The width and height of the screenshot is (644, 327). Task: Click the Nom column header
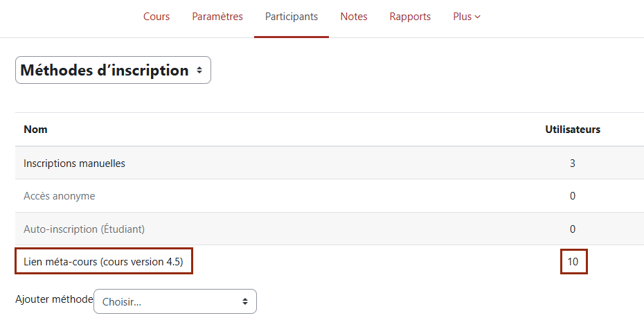click(35, 130)
